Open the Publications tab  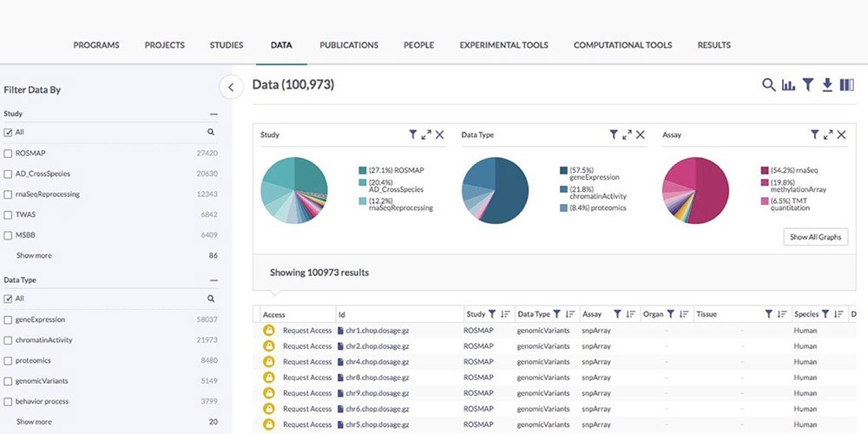[349, 45]
